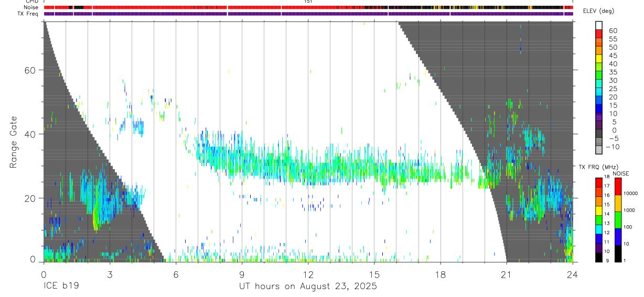Click the '16' label on TX FRQ colorbar

point(607,195)
